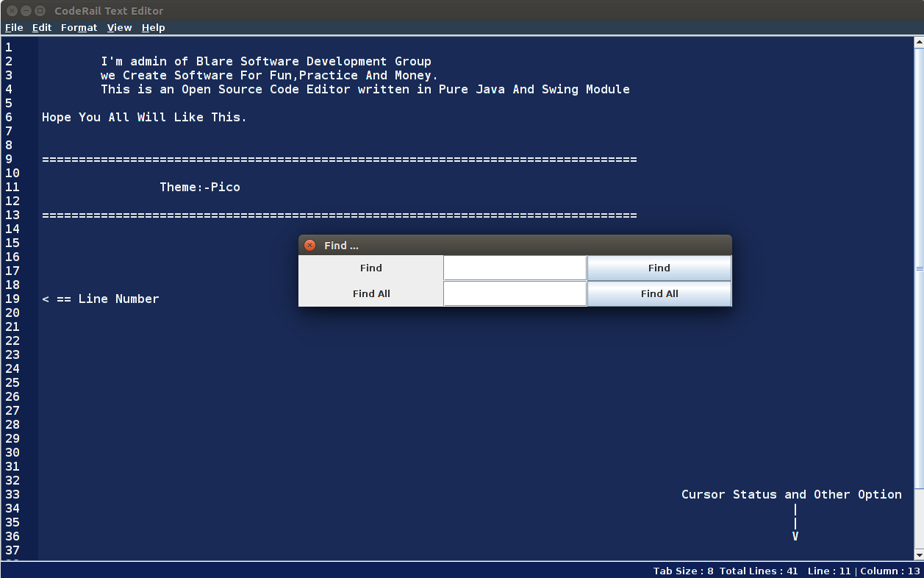
Task: Click the '< == Line Number' text
Action: [x=101, y=299]
